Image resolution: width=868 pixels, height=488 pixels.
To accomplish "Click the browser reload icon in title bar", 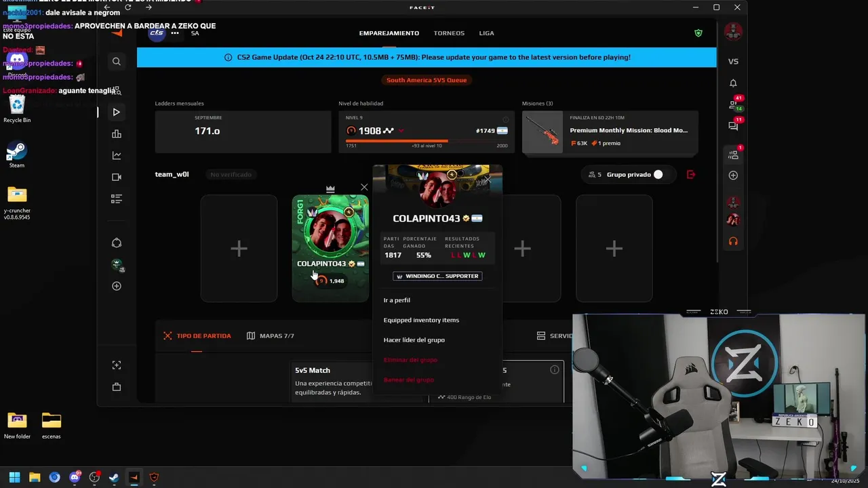I will pyautogui.click(x=127, y=7).
